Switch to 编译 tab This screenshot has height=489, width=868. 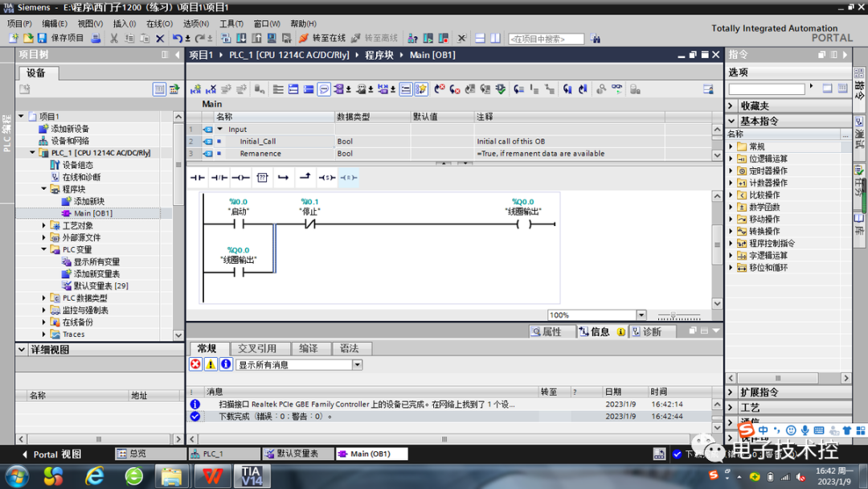[309, 348]
